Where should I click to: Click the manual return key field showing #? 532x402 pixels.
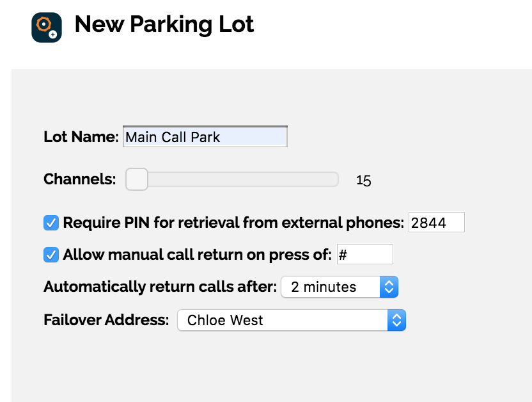coord(364,254)
